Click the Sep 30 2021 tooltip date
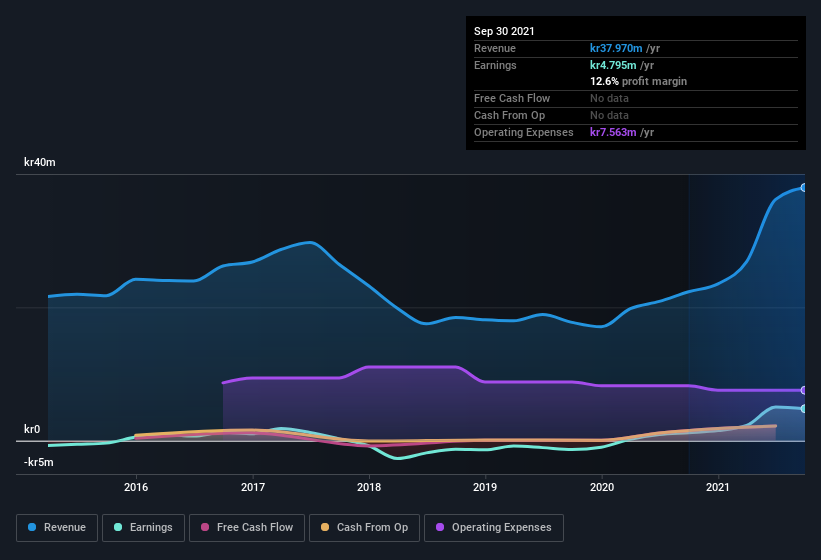 point(504,31)
